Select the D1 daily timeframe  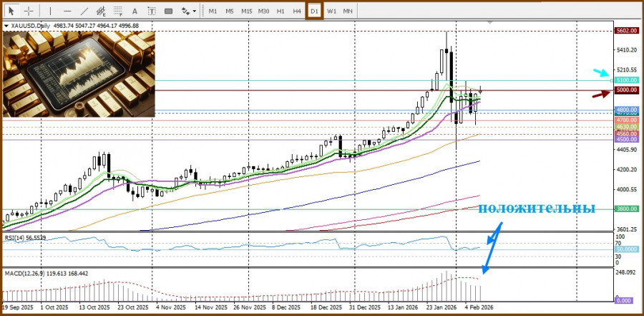pos(314,11)
